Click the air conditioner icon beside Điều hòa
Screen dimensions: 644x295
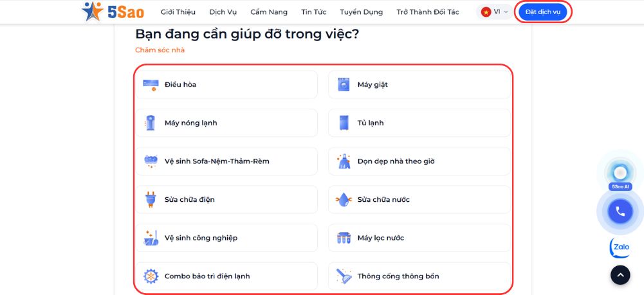(x=151, y=85)
